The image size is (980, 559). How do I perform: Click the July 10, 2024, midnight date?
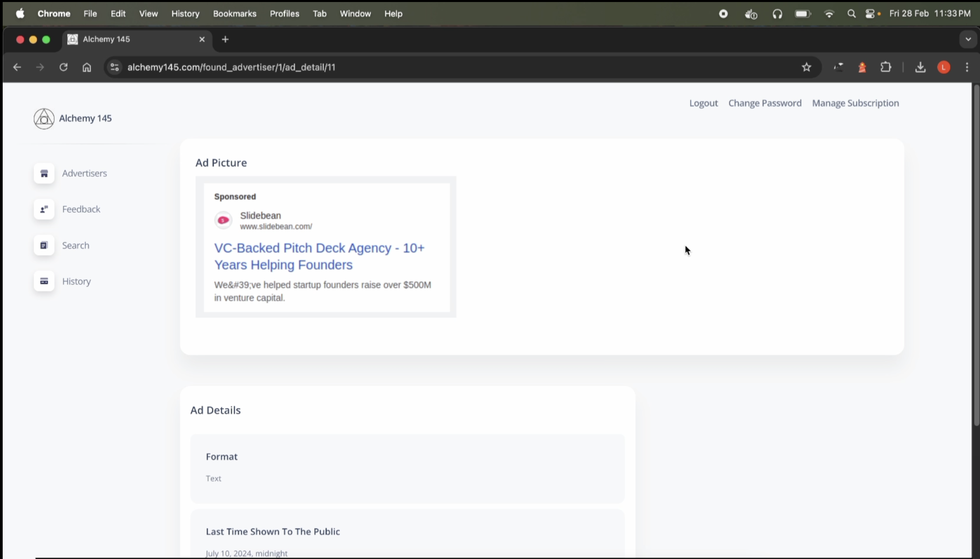coord(247,553)
